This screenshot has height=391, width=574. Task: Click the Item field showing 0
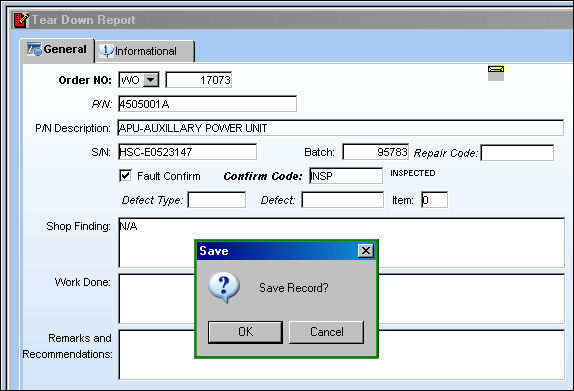click(x=435, y=200)
